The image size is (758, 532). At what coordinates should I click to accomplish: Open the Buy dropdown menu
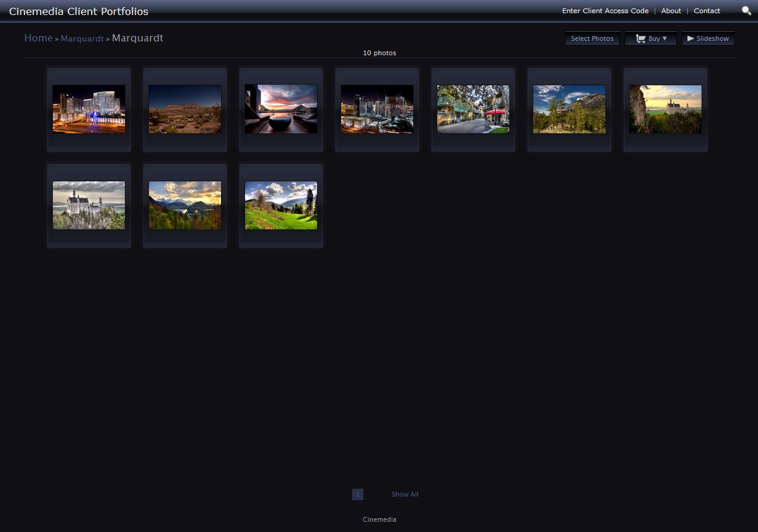tap(650, 38)
